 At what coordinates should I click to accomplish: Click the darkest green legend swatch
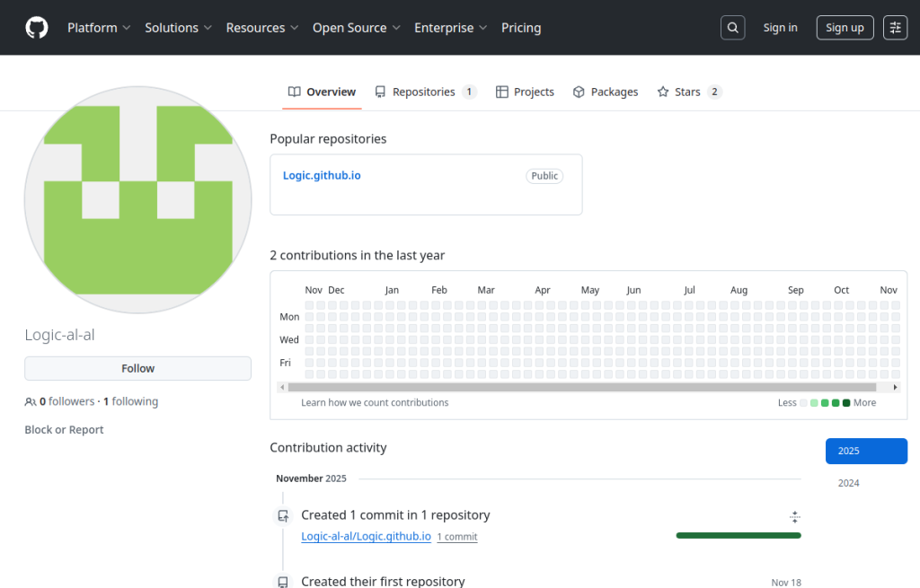pyautogui.click(x=846, y=403)
